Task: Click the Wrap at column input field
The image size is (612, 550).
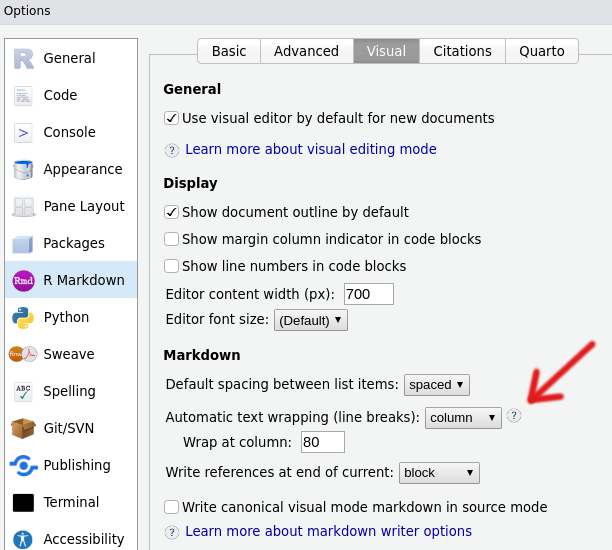Action: 322,442
